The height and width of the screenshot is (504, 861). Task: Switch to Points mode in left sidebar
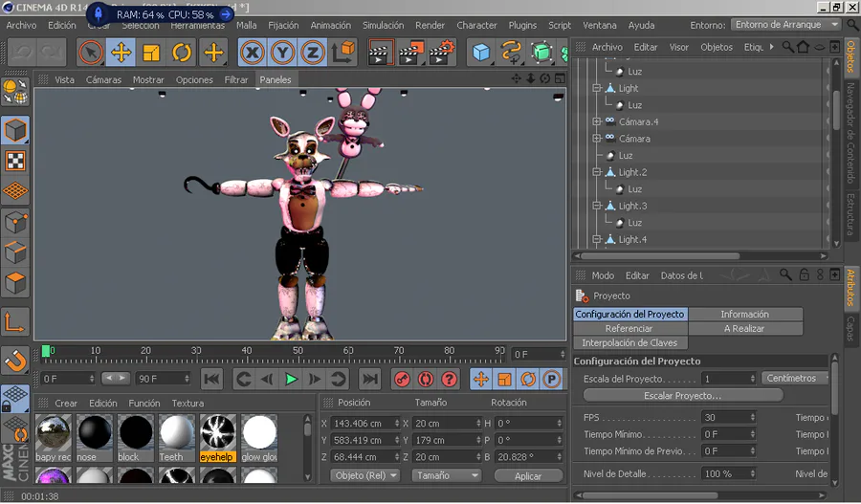[15, 223]
